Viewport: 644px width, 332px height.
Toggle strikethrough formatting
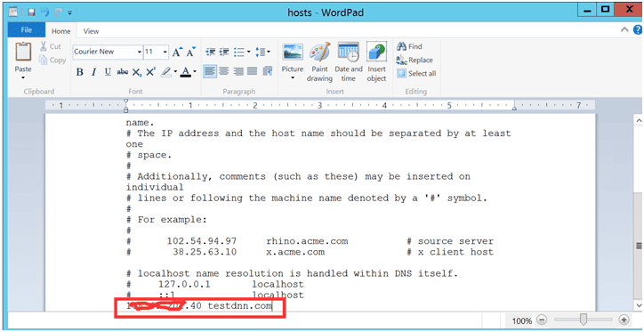(123, 72)
